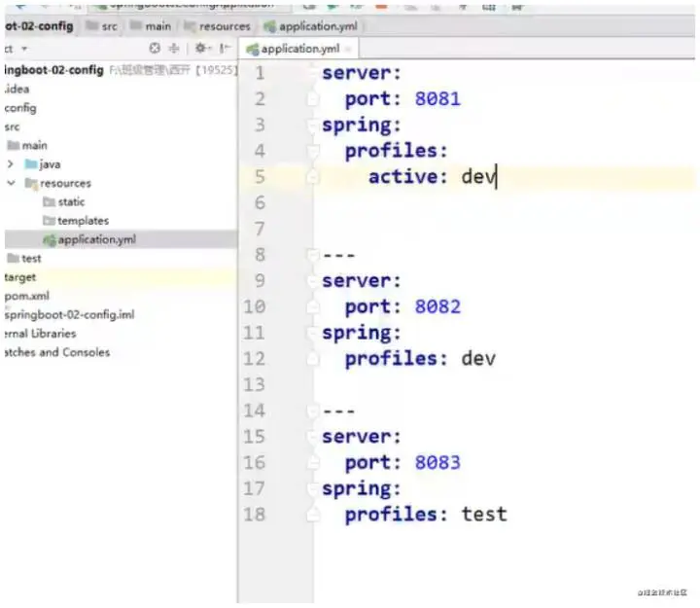The width and height of the screenshot is (700, 608).
Task: Select the .idea folder row
Action: 121,89
